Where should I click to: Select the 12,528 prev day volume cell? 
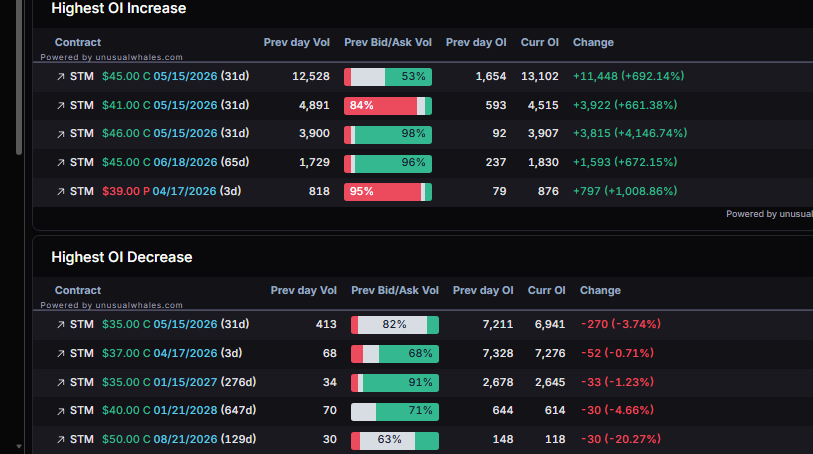[311, 76]
